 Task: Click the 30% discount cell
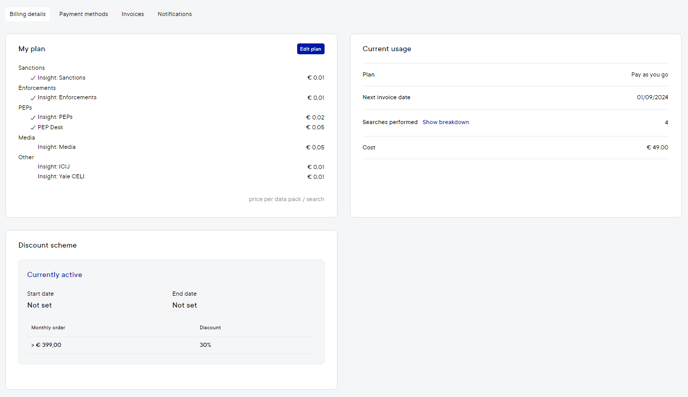coord(205,345)
